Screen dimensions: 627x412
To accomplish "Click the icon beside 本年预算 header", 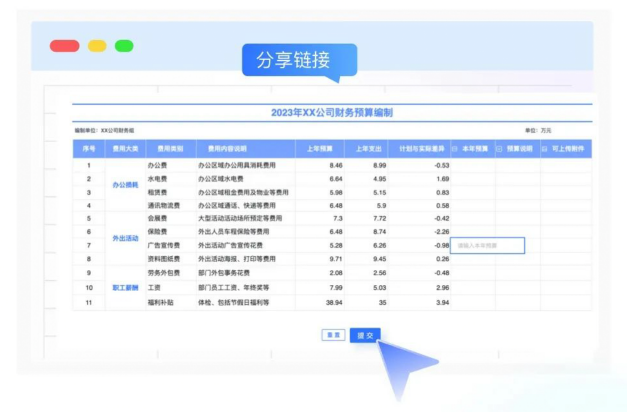I will coord(457,149).
